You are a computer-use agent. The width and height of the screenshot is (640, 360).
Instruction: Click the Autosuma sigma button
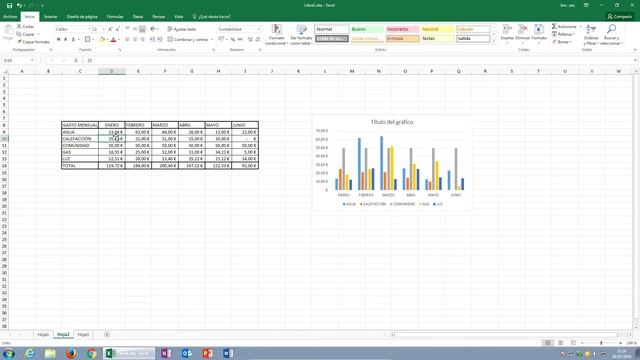pyautogui.click(x=564, y=27)
